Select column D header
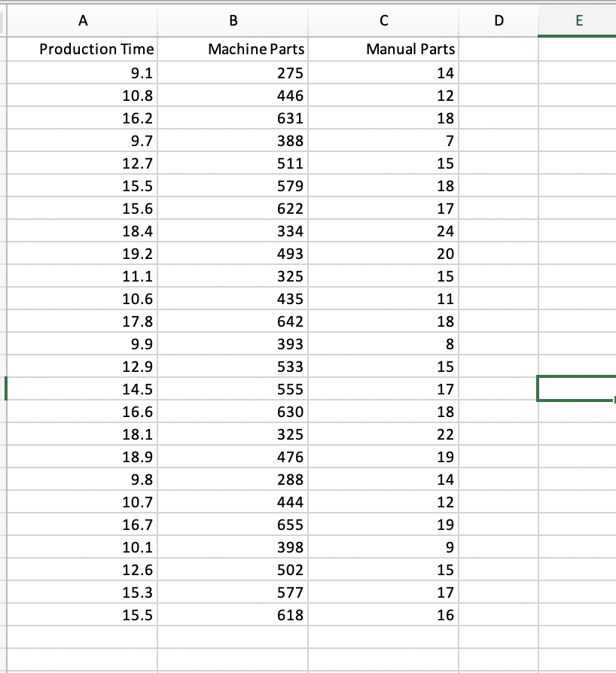Screen dimensions: 616x673 click(x=499, y=21)
